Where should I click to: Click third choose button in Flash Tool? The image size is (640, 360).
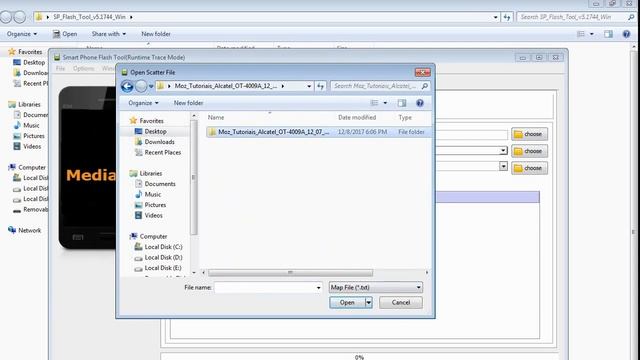tap(529, 168)
